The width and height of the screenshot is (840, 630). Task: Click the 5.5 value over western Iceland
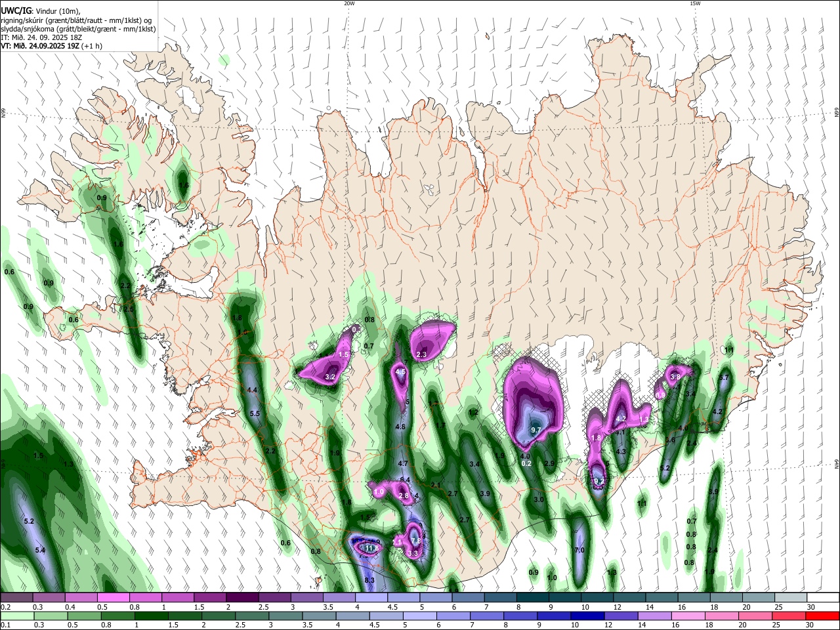[255, 413]
